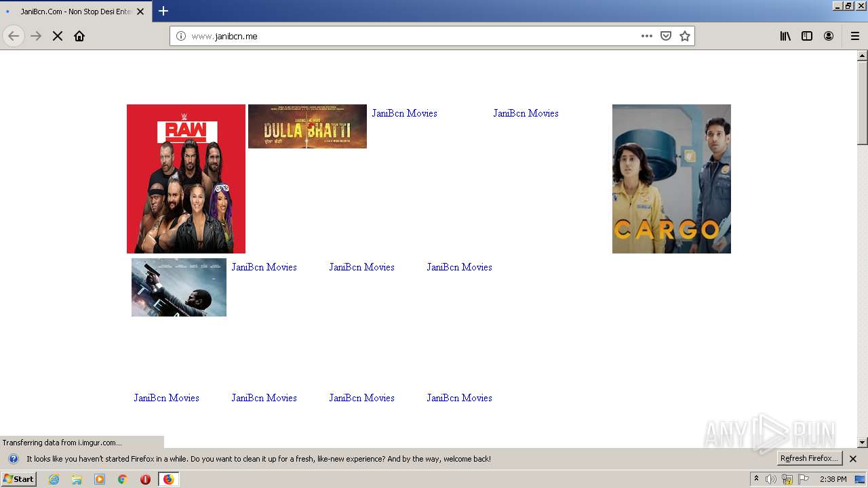Show hidden system tray icons
Viewport: 868px width, 488px height.
coord(756,479)
